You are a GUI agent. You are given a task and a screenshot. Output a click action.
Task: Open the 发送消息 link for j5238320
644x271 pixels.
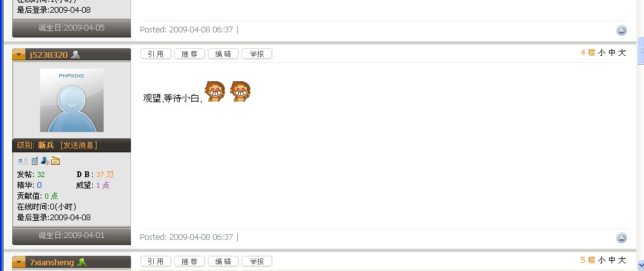tap(79, 145)
